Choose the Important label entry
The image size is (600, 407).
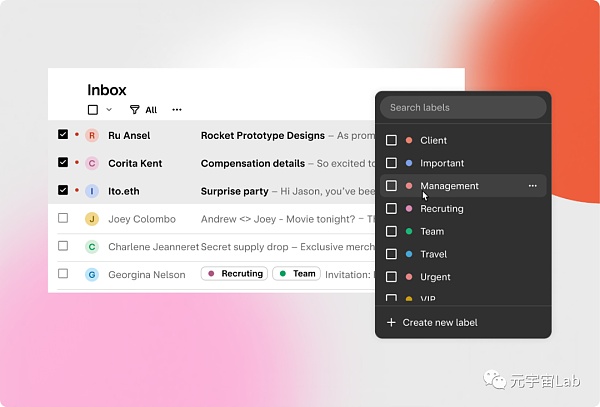(441, 163)
